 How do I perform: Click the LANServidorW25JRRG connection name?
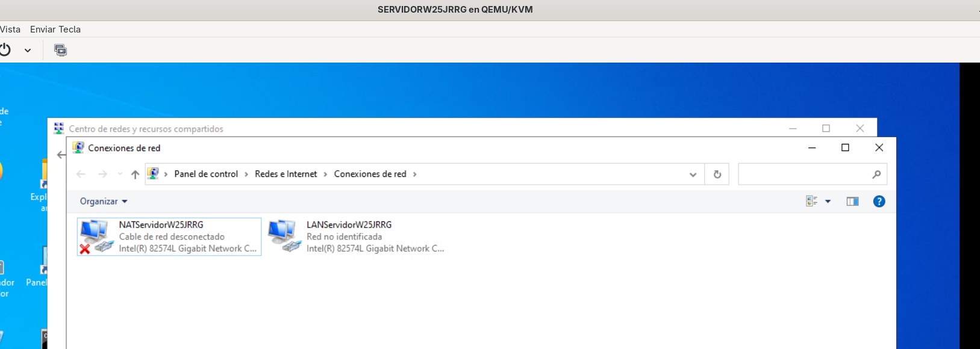[x=349, y=224]
